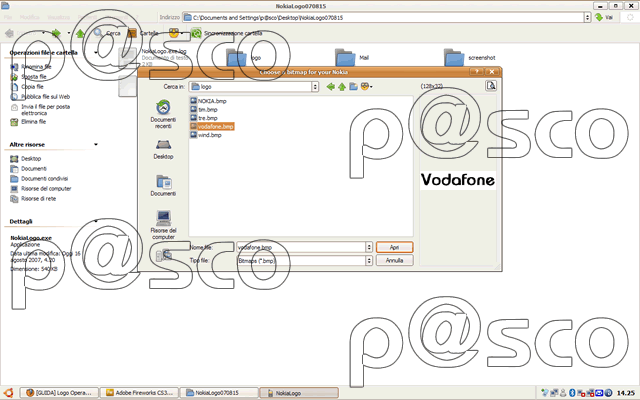This screenshot has height=400, width=640.
Task: Switch to NokiaLogo taskbar item
Action: coord(299,393)
